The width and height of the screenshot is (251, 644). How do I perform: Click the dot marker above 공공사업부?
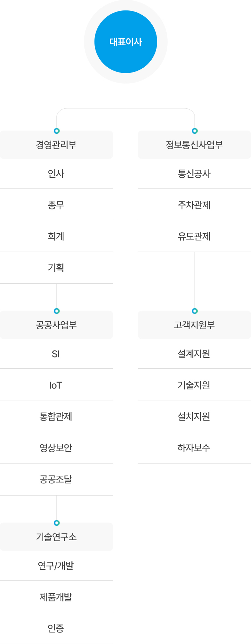point(56,311)
